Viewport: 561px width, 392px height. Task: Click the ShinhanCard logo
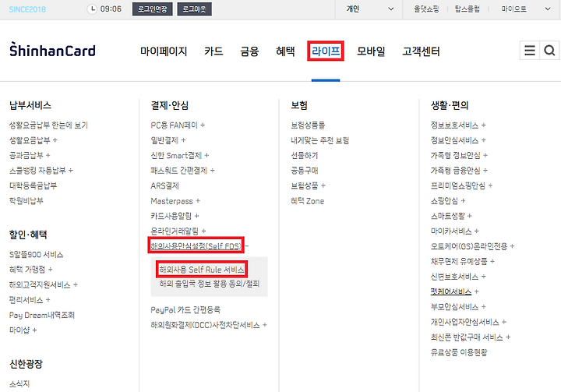tap(53, 50)
